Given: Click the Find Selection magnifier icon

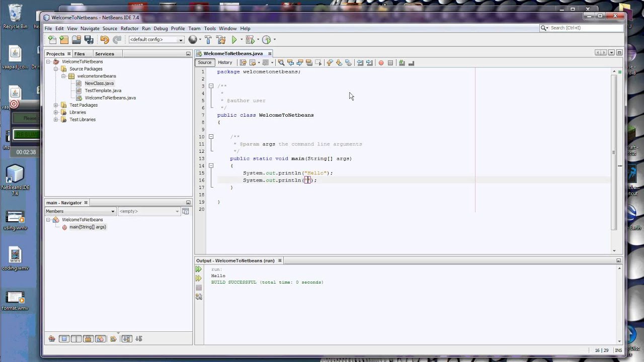Looking at the screenshot, I should [x=281, y=63].
